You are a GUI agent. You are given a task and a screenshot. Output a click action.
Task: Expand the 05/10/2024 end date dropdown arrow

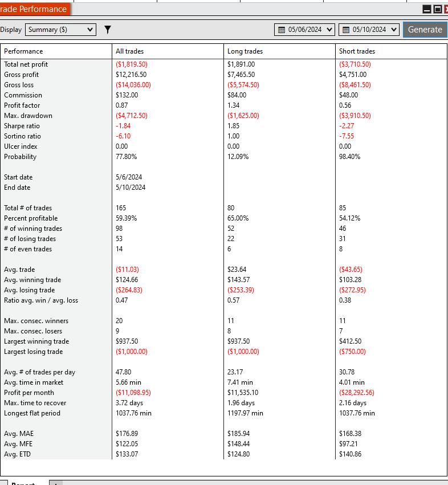pyautogui.click(x=393, y=30)
